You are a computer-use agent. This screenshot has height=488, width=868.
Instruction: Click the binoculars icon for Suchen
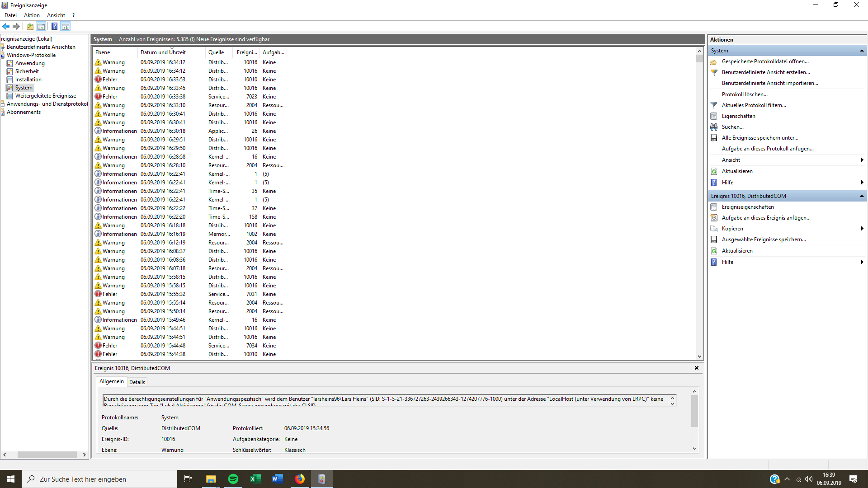[714, 127]
